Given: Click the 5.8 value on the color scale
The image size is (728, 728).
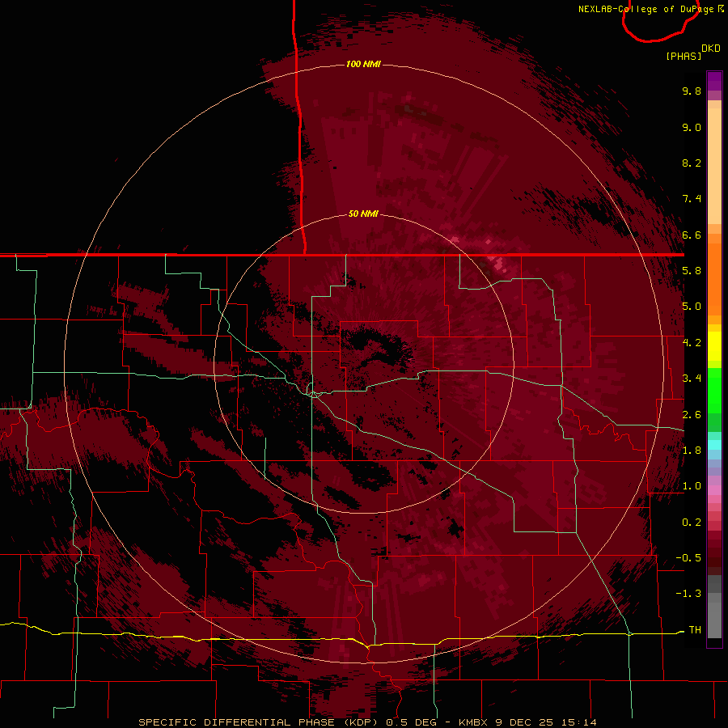Looking at the screenshot, I should point(692,271).
